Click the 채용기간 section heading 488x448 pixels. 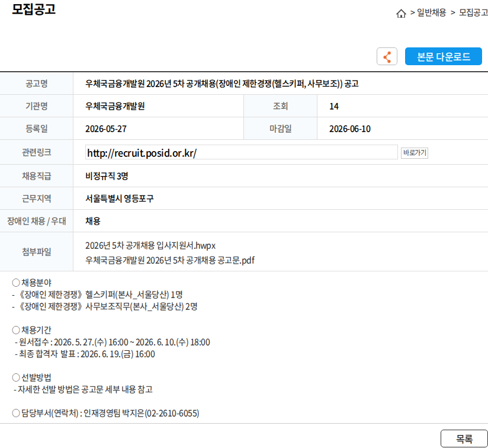pos(31,330)
